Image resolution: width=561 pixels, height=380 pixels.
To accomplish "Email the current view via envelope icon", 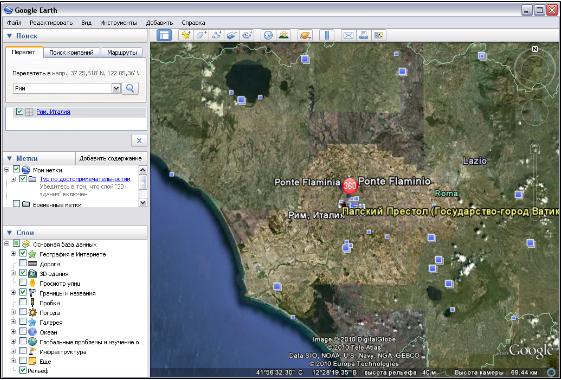I will (348, 35).
